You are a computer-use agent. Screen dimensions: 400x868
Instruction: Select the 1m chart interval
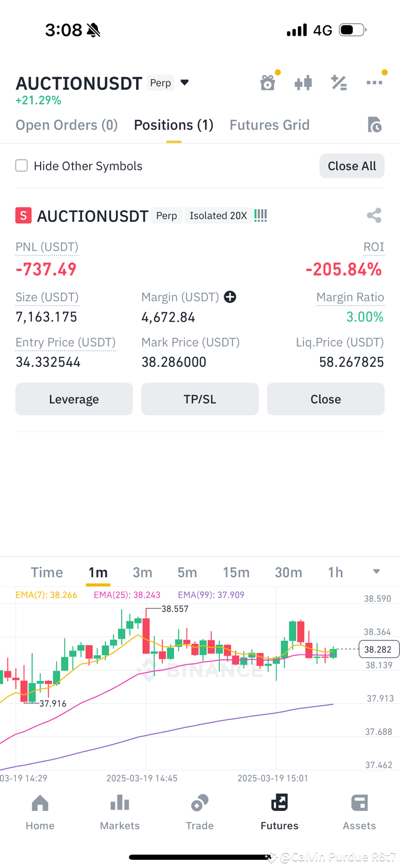pos(98,572)
